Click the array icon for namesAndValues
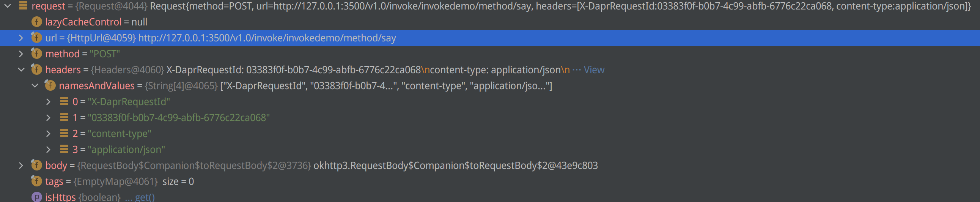The width and height of the screenshot is (980, 202). click(50, 85)
